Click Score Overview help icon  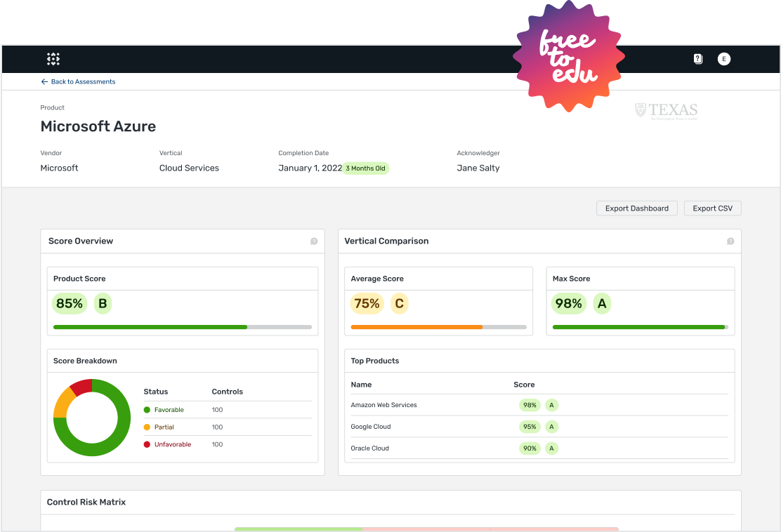314,241
